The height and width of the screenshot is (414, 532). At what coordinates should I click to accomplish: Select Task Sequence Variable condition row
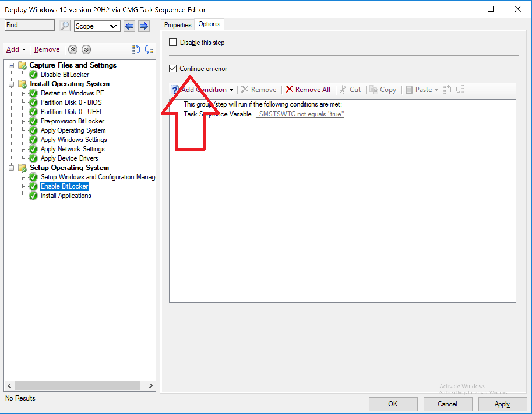[263, 114]
